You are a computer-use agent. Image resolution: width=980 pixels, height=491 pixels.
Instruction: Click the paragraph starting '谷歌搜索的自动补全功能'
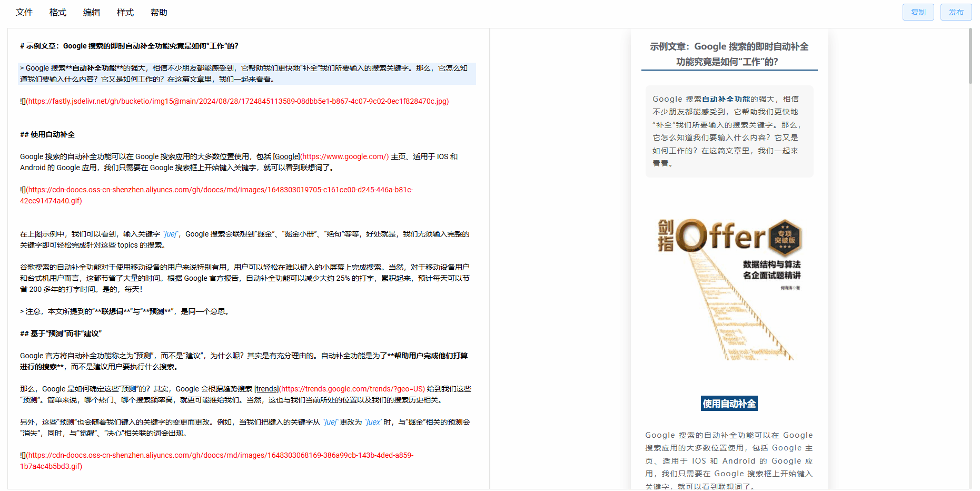pos(245,278)
